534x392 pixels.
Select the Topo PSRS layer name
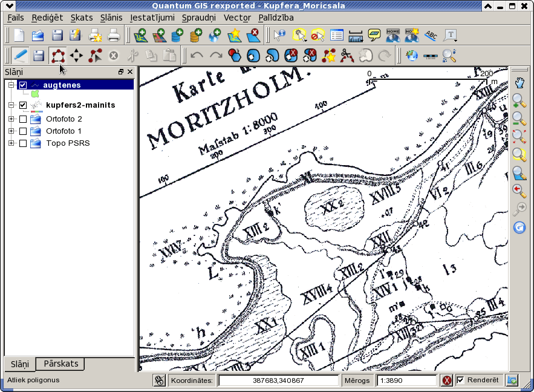click(68, 143)
